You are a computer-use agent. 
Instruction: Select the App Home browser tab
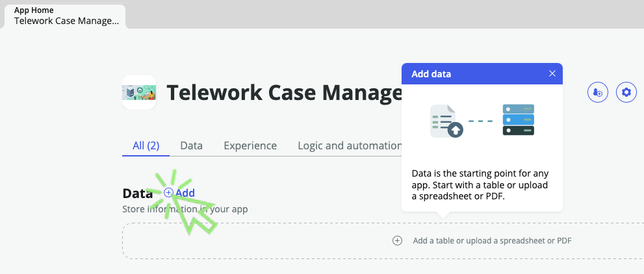[67, 16]
